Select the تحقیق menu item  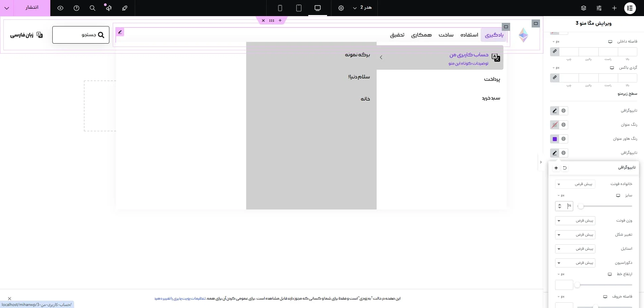[397, 35]
